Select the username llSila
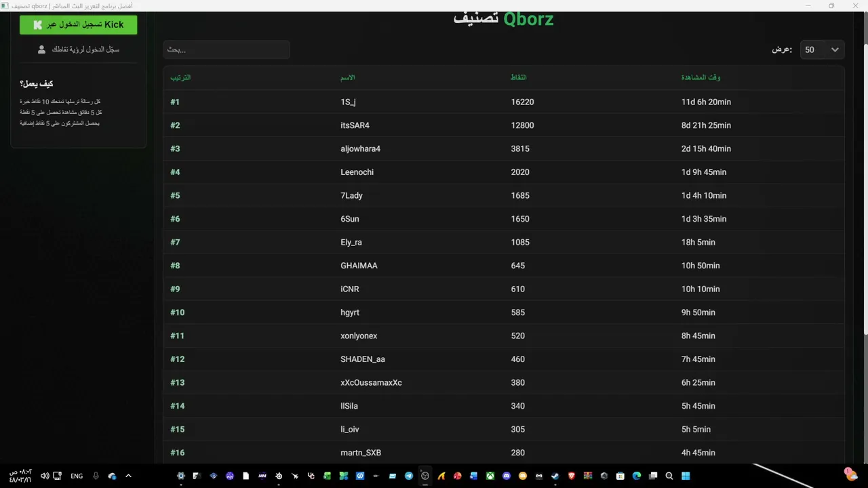The image size is (868, 488). pos(349,406)
